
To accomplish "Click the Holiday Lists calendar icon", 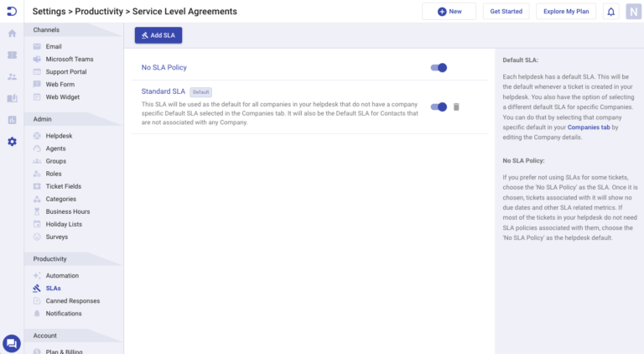I will pos(37,224).
